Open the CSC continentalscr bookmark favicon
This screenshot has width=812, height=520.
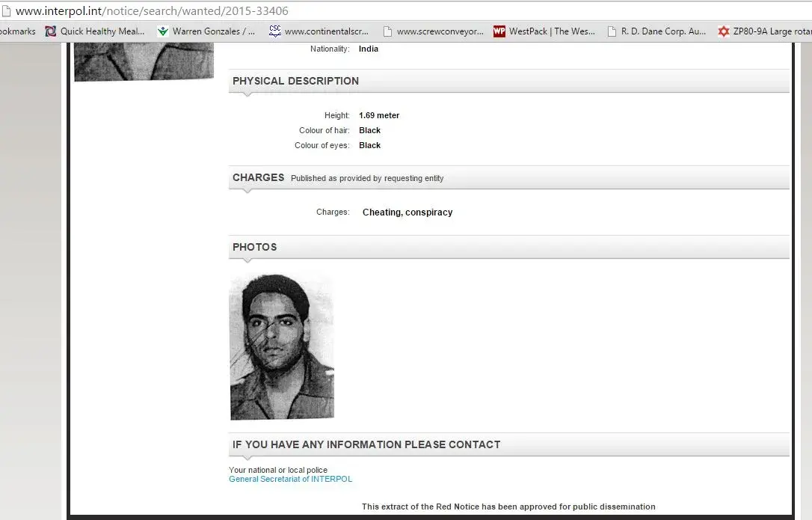pyautogui.click(x=275, y=31)
